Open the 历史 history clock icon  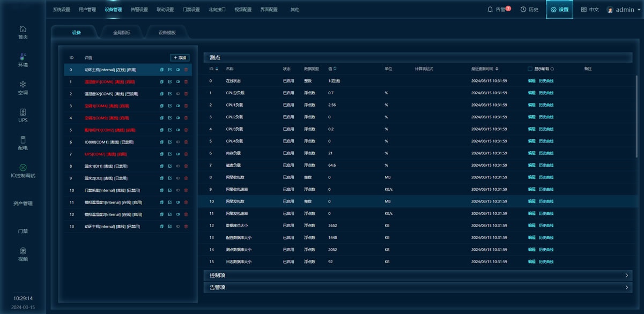coord(523,10)
